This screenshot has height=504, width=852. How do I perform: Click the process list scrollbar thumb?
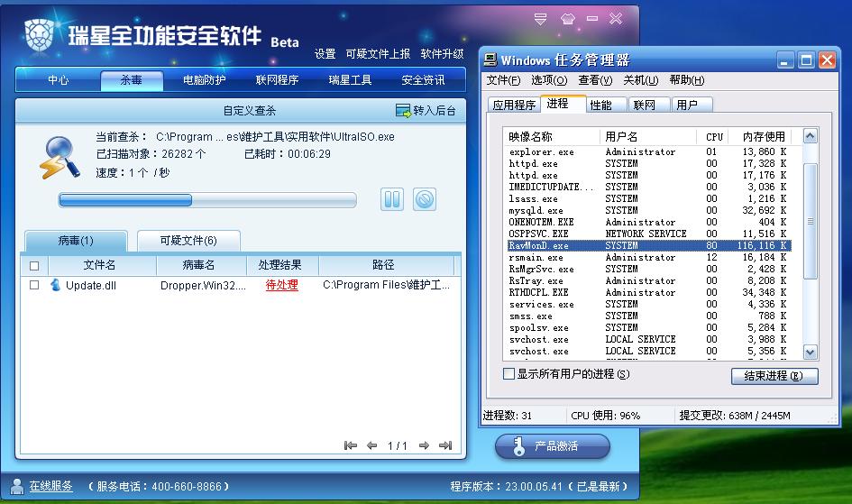pos(810,221)
